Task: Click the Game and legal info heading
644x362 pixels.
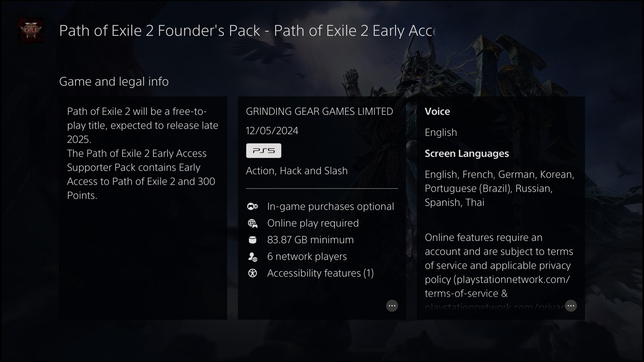Action: [x=114, y=81]
